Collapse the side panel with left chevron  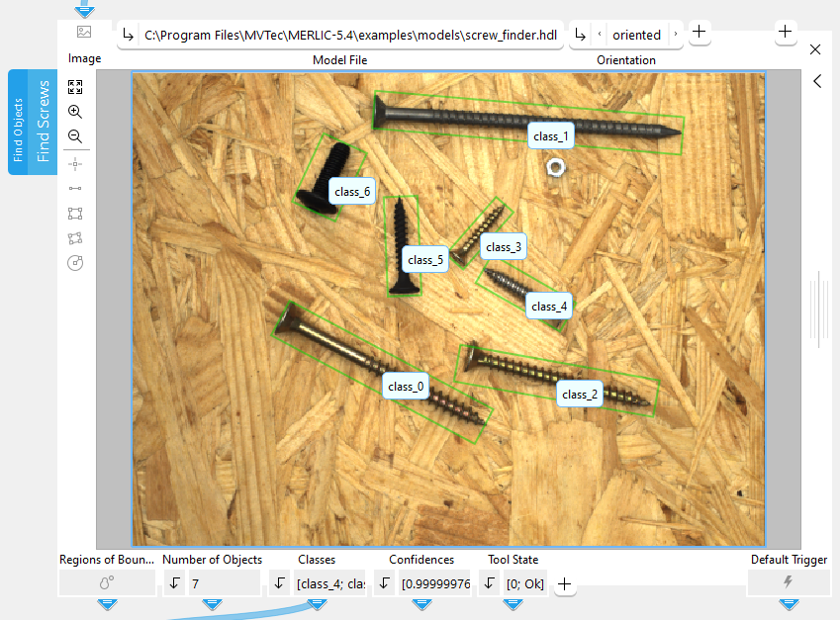click(817, 81)
